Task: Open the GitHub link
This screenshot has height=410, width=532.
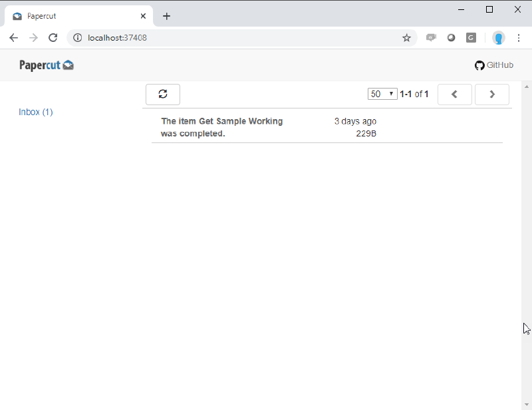Action: point(494,65)
